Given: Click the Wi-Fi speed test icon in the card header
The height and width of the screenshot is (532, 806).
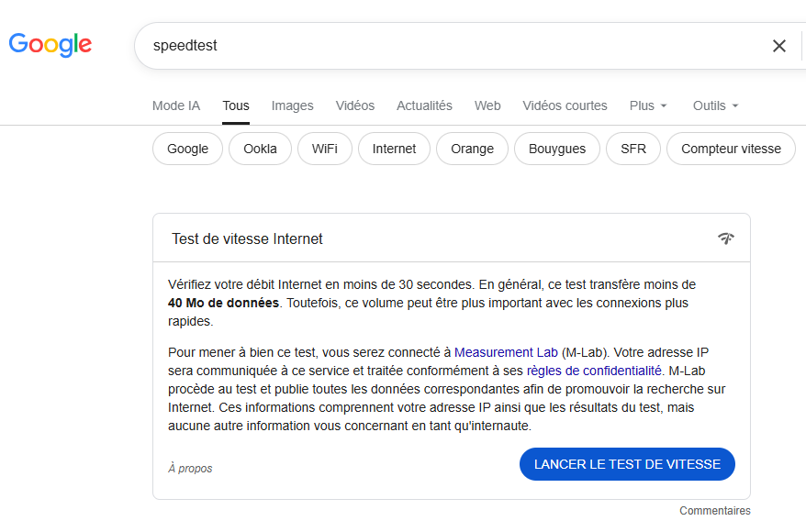Looking at the screenshot, I should point(726,238).
